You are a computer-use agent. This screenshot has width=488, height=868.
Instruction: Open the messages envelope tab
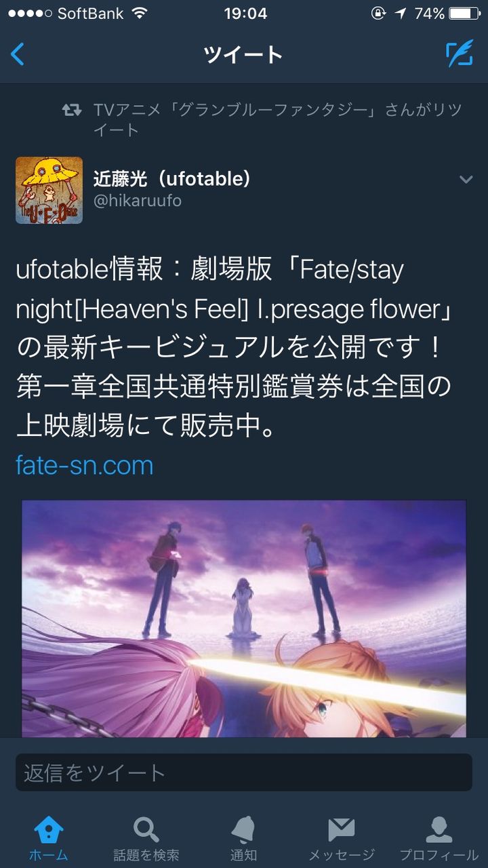point(342,838)
